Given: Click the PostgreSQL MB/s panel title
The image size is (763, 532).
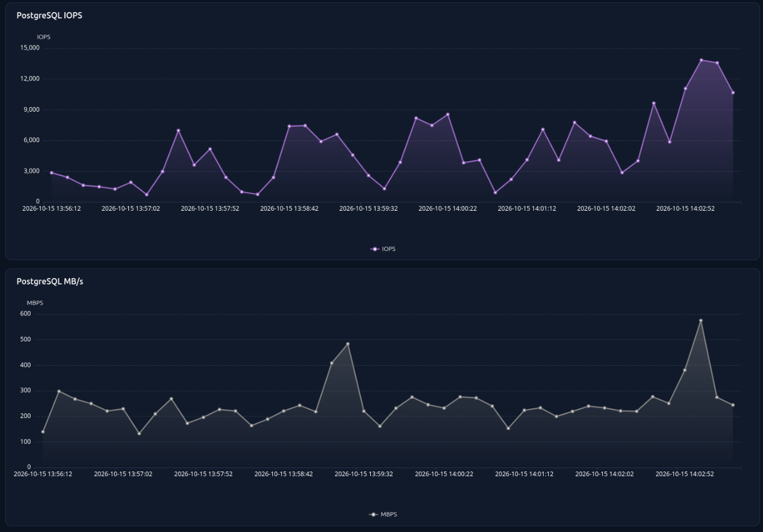Looking at the screenshot, I should (x=50, y=282).
